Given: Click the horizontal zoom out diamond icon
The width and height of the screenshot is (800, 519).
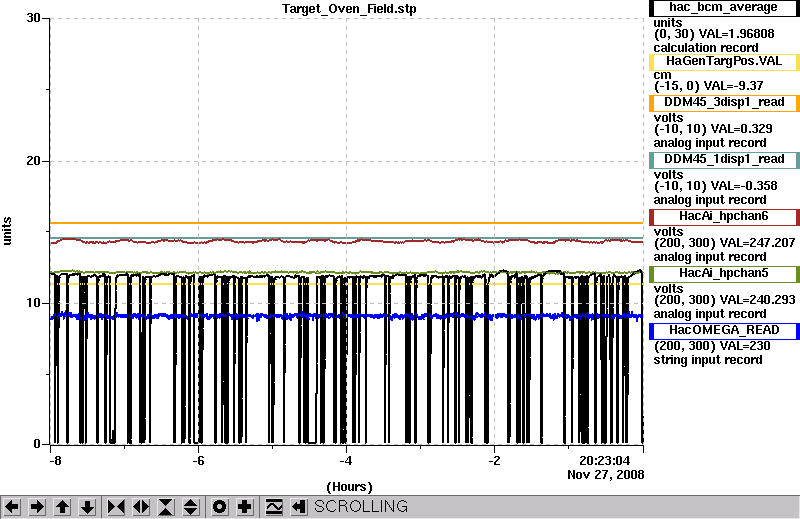Looking at the screenshot, I should tap(141, 507).
